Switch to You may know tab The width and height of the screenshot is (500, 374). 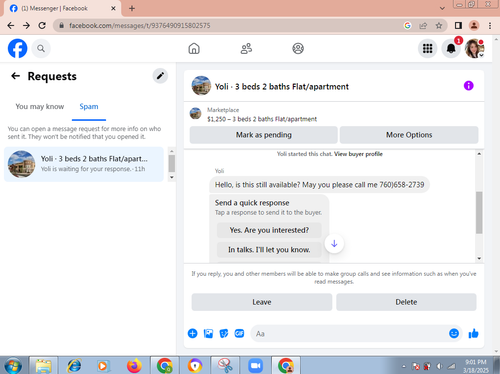click(x=40, y=106)
